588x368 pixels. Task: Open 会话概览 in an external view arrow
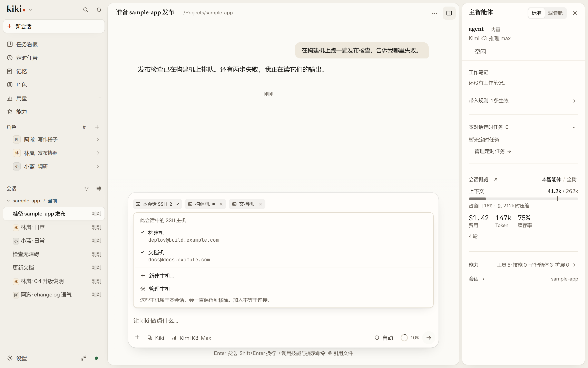496,180
